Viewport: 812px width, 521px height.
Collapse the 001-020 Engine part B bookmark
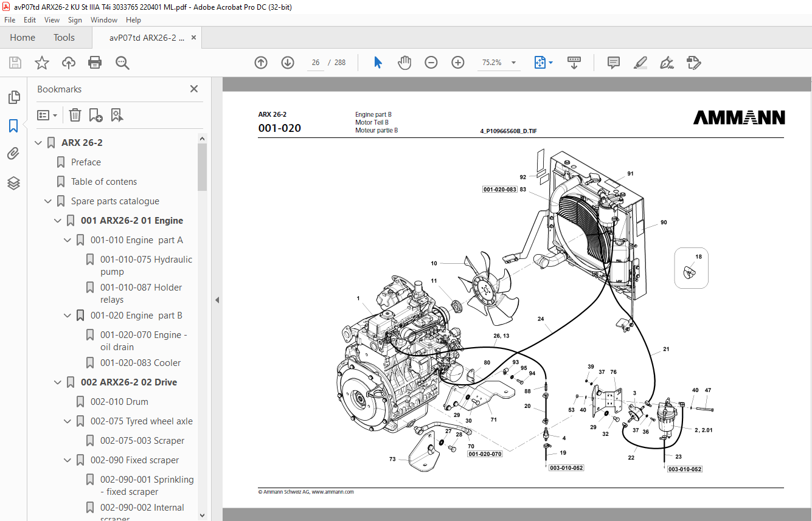(x=68, y=316)
